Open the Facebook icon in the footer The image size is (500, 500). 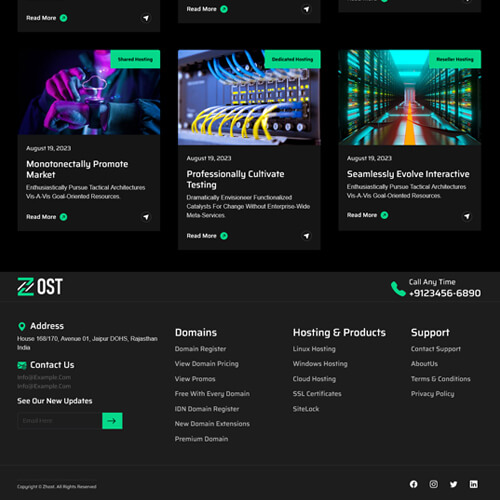coord(413,484)
